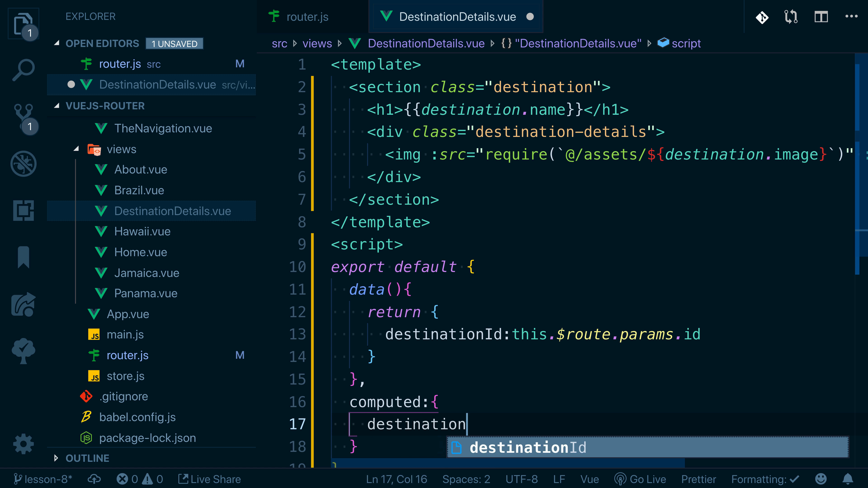
Task: Change indentation via Spaces: 2
Action: pos(466,479)
